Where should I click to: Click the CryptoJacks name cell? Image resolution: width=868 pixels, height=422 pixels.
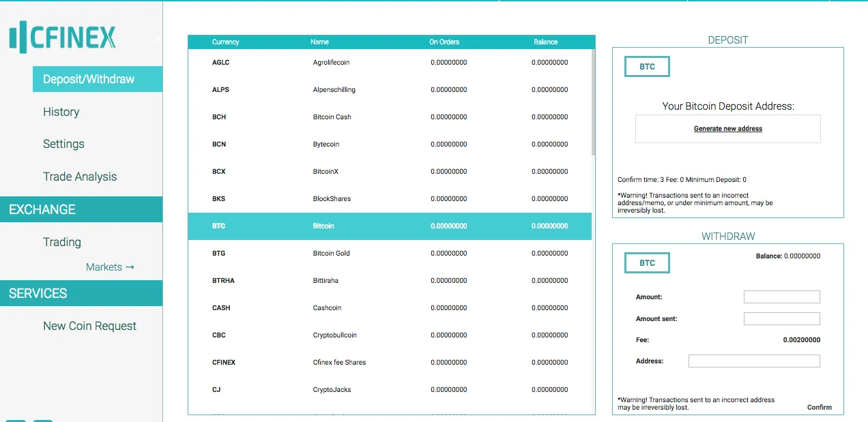pyautogui.click(x=332, y=390)
